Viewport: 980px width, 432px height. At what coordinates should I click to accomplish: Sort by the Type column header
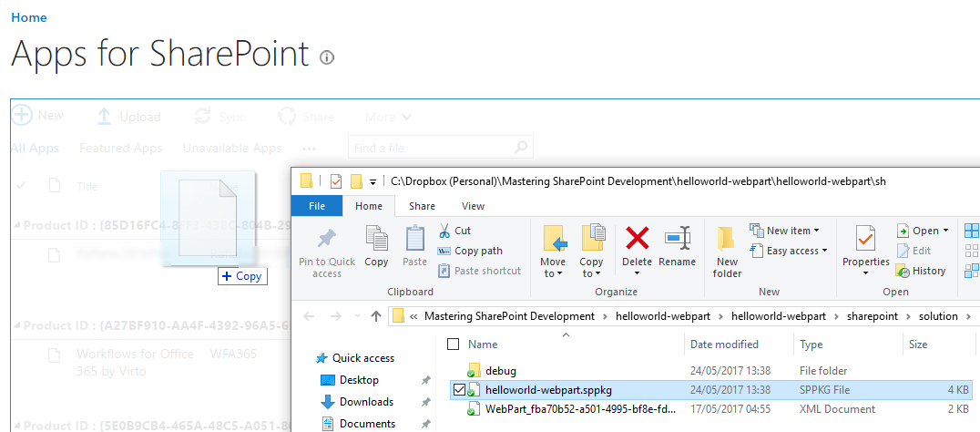[812, 344]
